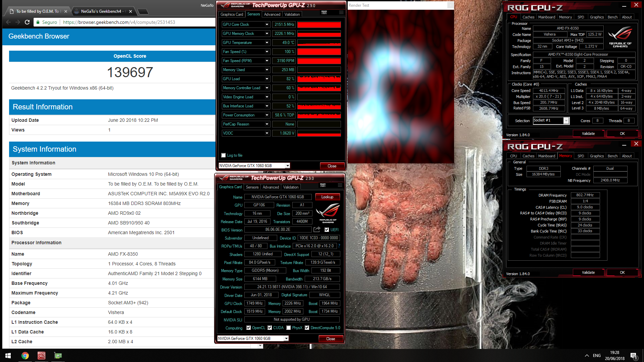This screenshot has height=362, width=644.
Task: Go forward in Chrome
Action: coord(18,22)
